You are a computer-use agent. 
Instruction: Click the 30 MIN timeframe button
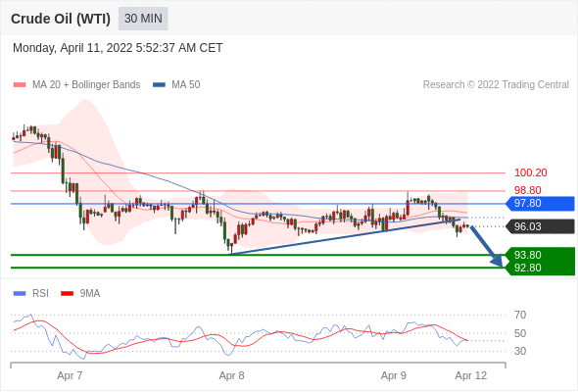coord(143,19)
